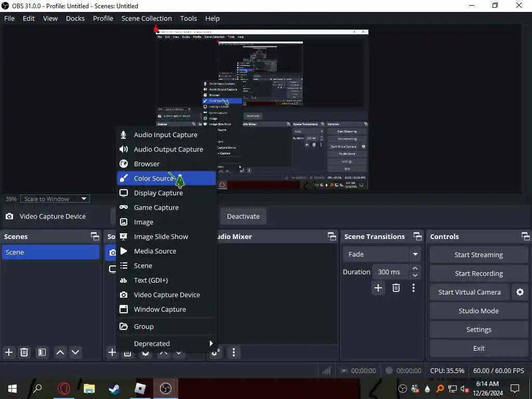Open the Edit menu
The height and width of the screenshot is (399, 532).
click(29, 18)
